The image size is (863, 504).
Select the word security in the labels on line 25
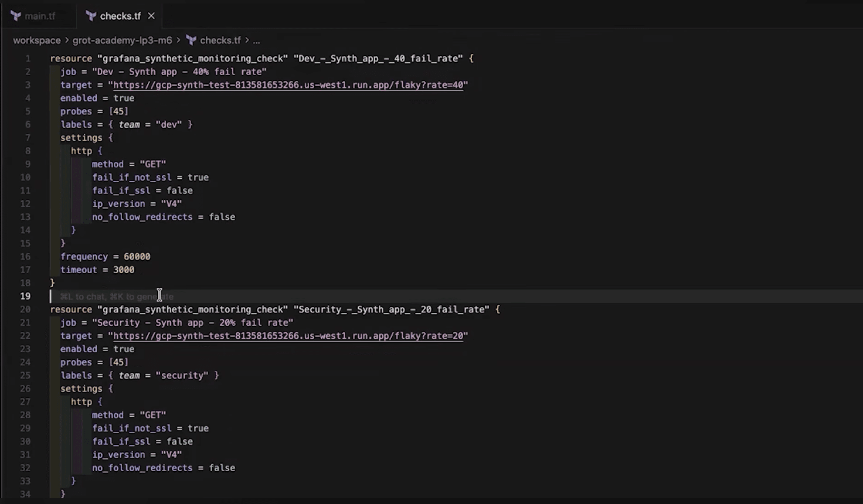(x=182, y=375)
